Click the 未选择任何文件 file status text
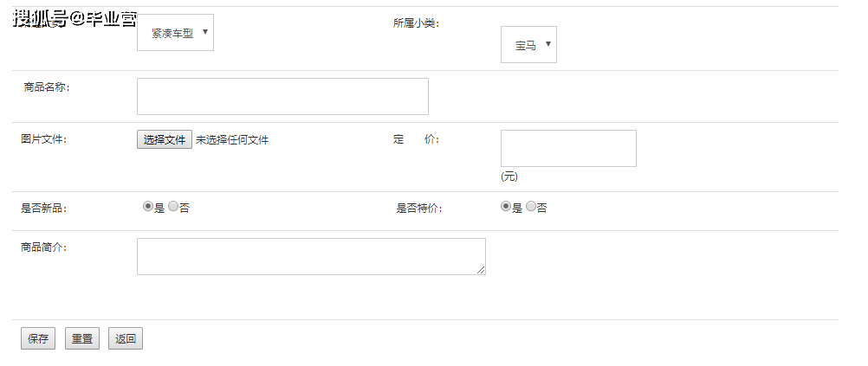The width and height of the screenshot is (868, 366). 232,140
